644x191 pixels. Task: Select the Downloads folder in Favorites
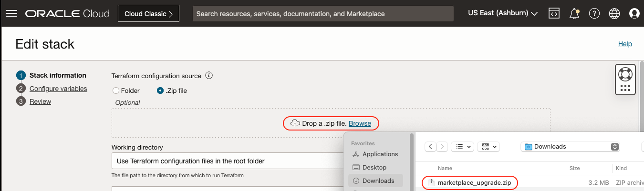[375, 181]
